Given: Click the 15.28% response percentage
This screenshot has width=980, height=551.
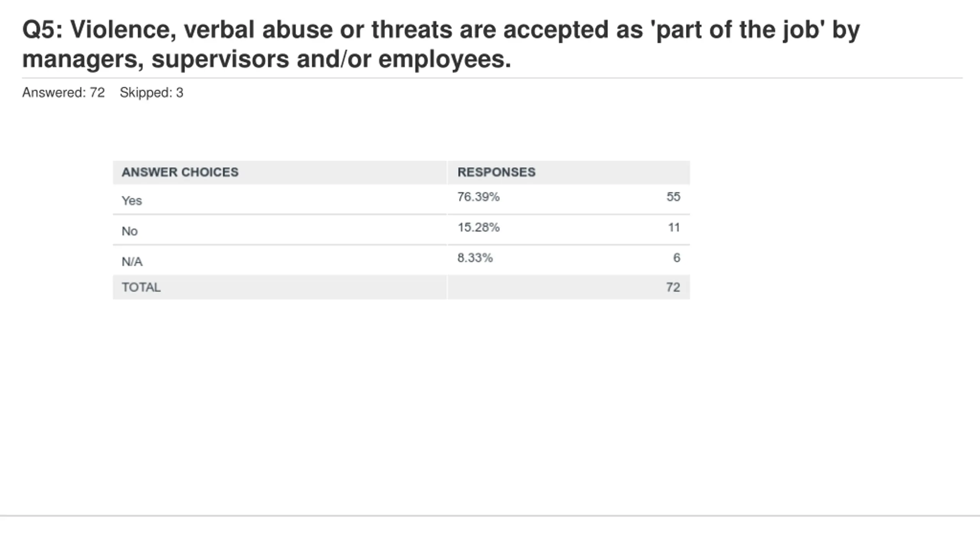Looking at the screenshot, I should (479, 227).
